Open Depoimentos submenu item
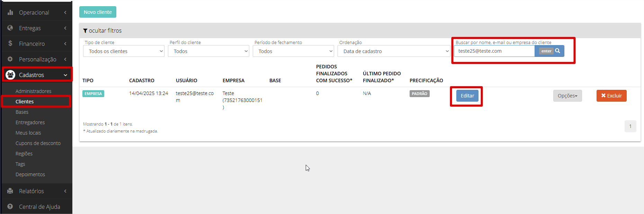This screenshot has width=644, height=214. pyautogui.click(x=30, y=174)
